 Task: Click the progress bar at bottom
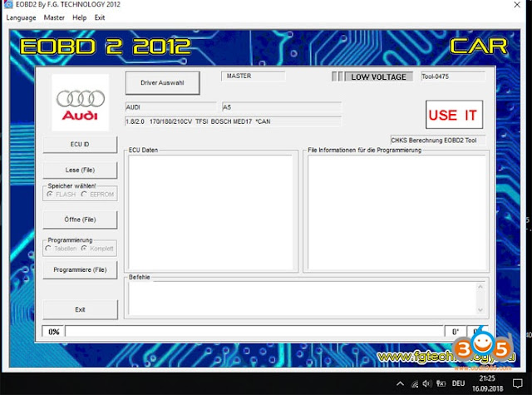[x=254, y=332]
